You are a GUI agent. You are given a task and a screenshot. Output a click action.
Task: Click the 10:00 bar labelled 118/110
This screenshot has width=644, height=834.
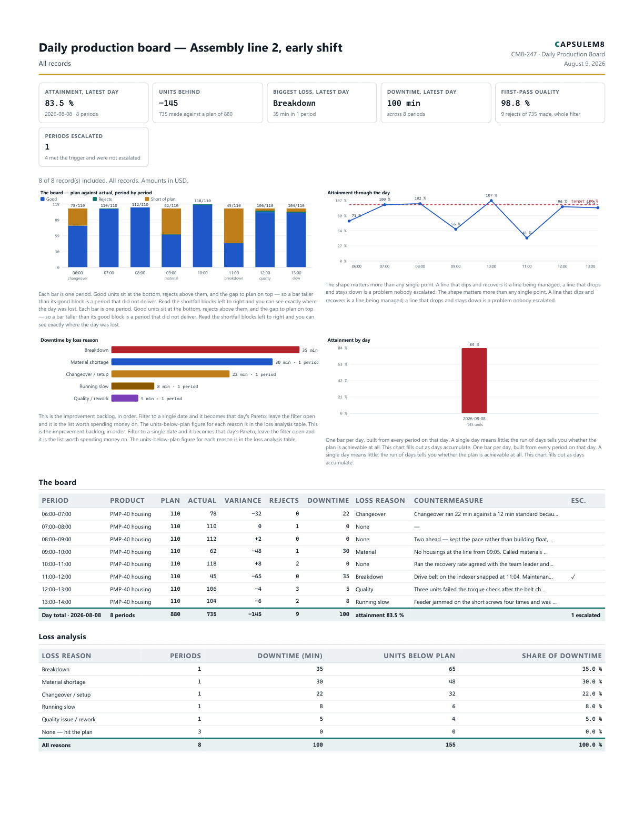pyautogui.click(x=203, y=236)
